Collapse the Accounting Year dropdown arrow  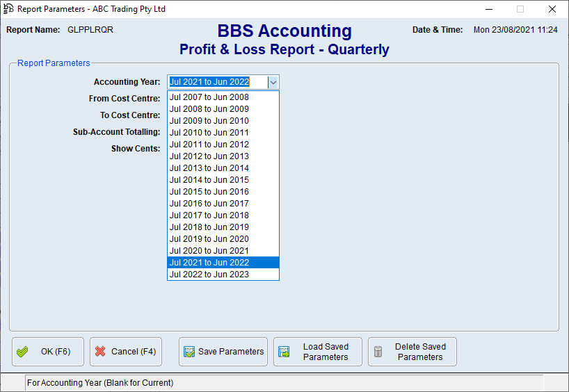tap(273, 82)
